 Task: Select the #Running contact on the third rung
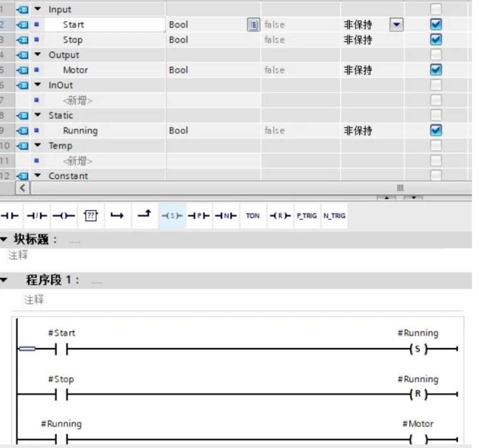coord(62,440)
